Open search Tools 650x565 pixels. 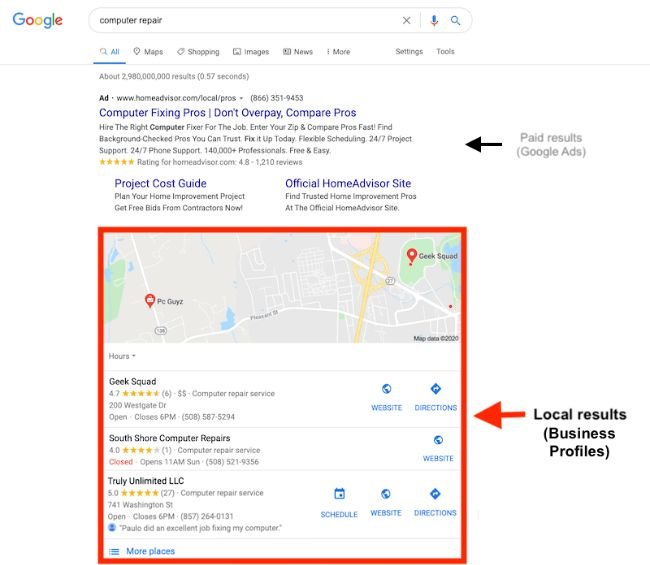445,51
